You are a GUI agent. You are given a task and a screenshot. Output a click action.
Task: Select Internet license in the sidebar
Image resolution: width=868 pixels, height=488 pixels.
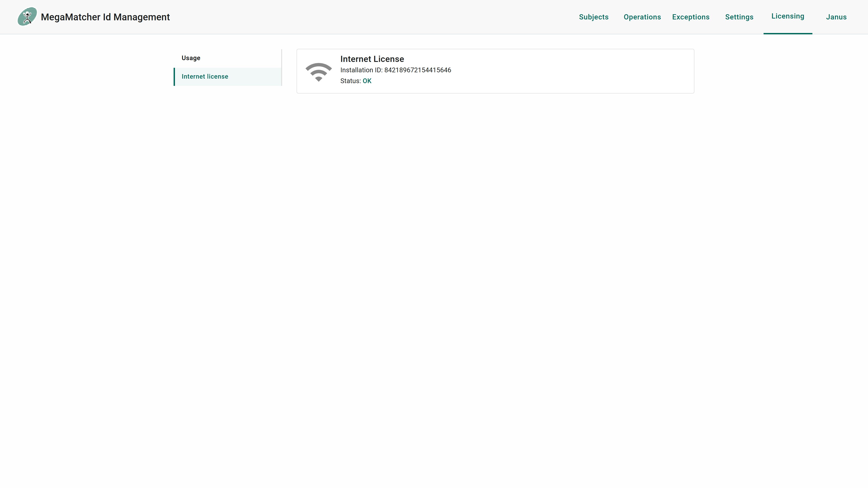[x=228, y=76]
